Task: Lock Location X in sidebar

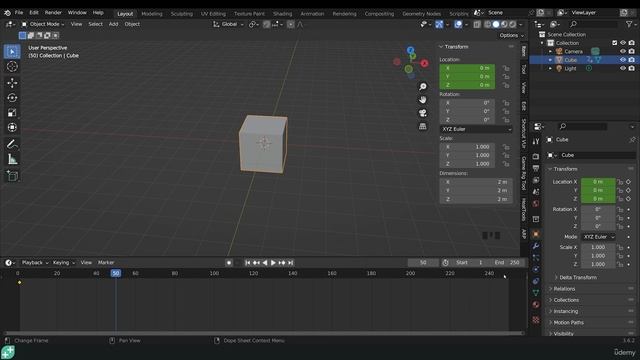Action: pos(506,68)
